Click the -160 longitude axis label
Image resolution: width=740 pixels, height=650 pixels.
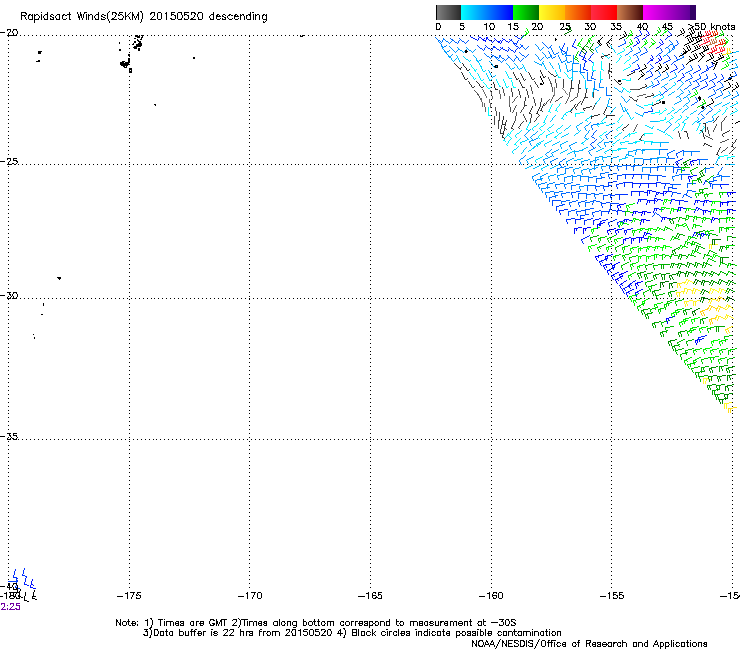click(x=491, y=596)
